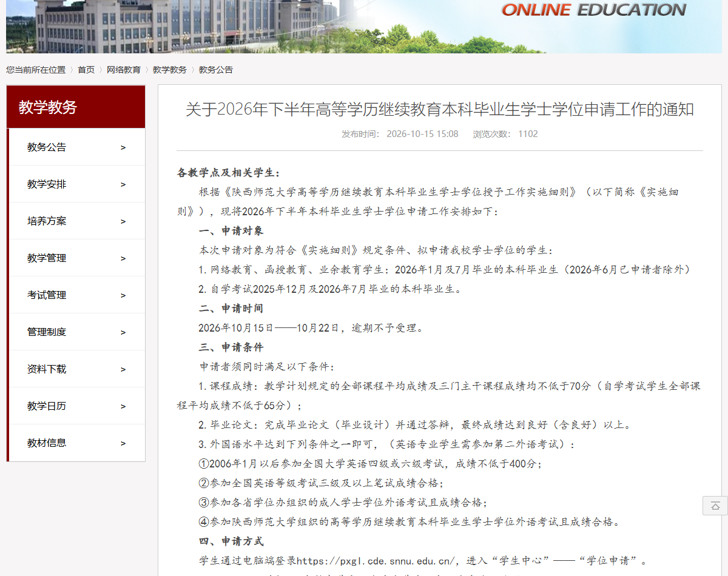Click the arrow beside 管理制度
This screenshot has width=728, height=576.
coord(123,332)
